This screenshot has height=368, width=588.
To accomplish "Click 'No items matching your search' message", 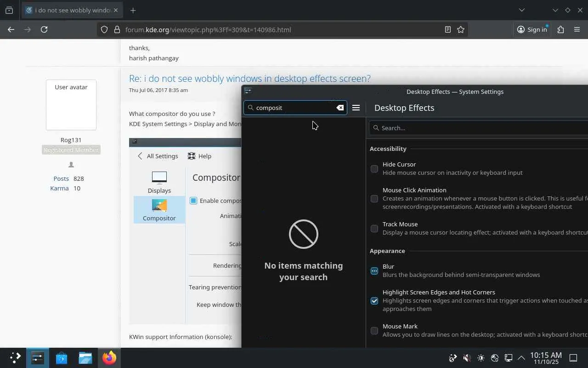I will click(304, 271).
